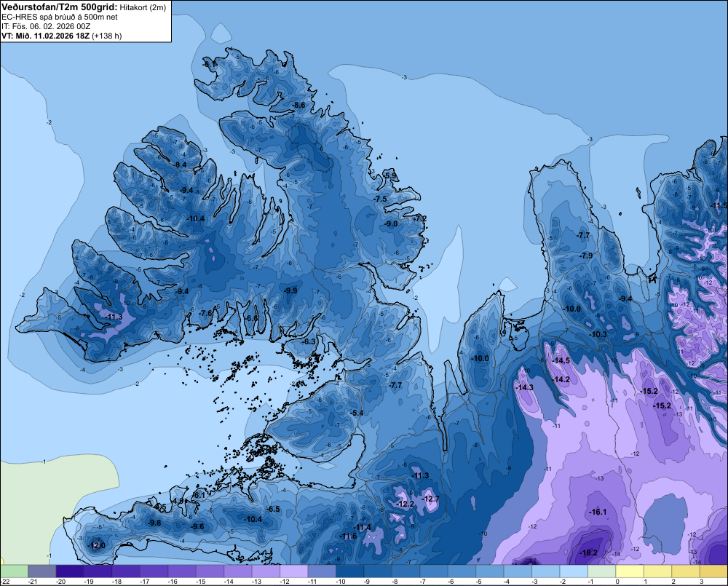
Task: Click the -9.9 temperature value
Action: [290, 290]
